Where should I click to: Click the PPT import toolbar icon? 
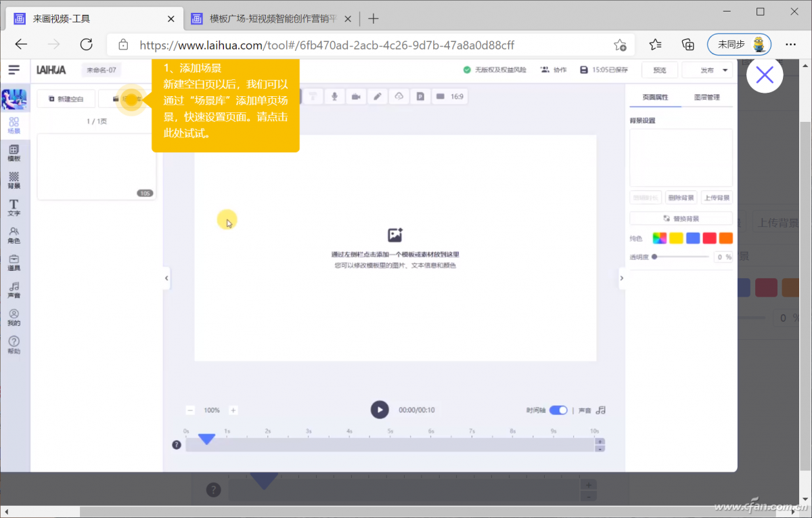tap(420, 97)
